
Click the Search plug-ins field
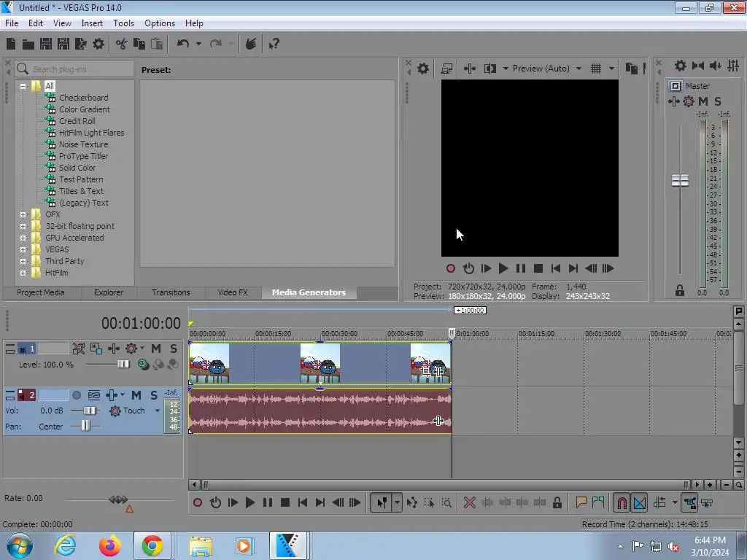click(74, 69)
